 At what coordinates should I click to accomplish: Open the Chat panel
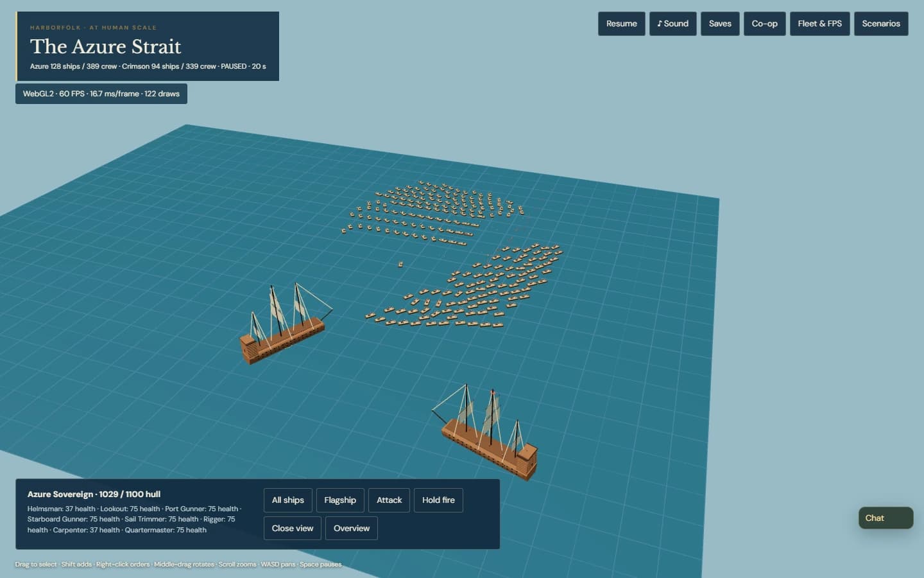[x=886, y=518]
